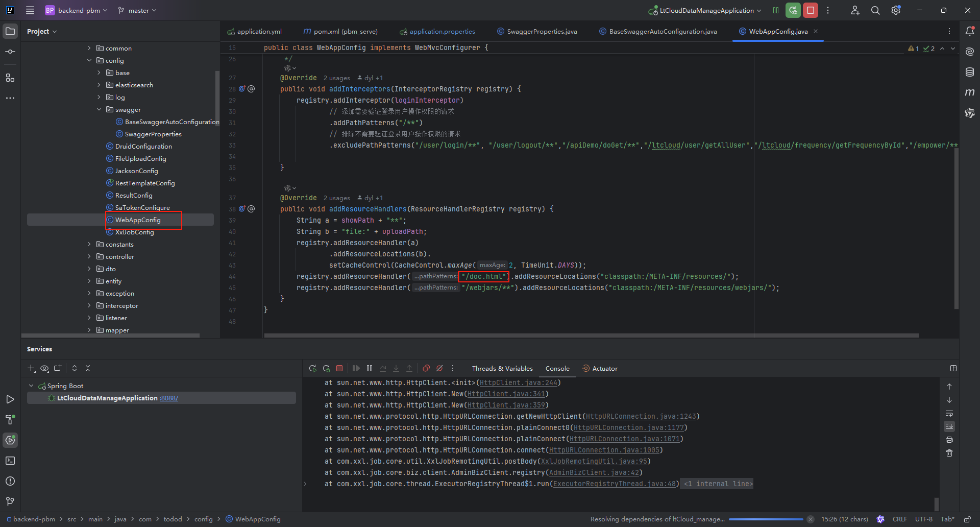The height and width of the screenshot is (527, 980).
Task: Collapse the swagger package
Action: [x=99, y=109]
